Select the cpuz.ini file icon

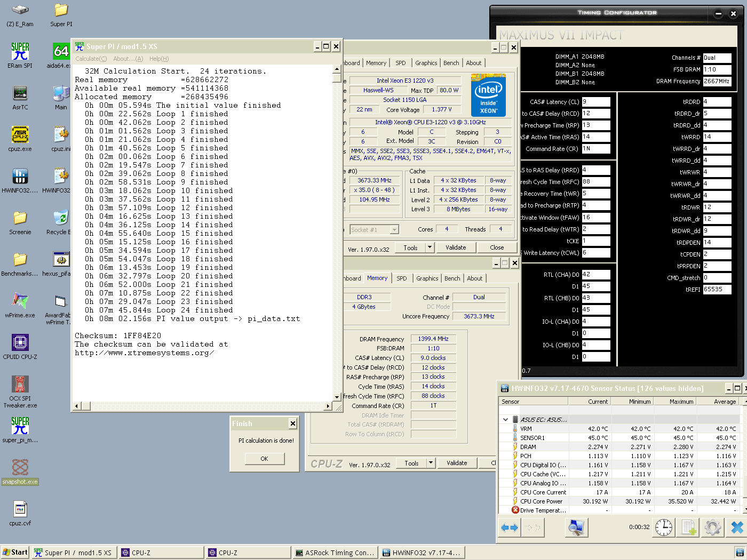pos(61,139)
